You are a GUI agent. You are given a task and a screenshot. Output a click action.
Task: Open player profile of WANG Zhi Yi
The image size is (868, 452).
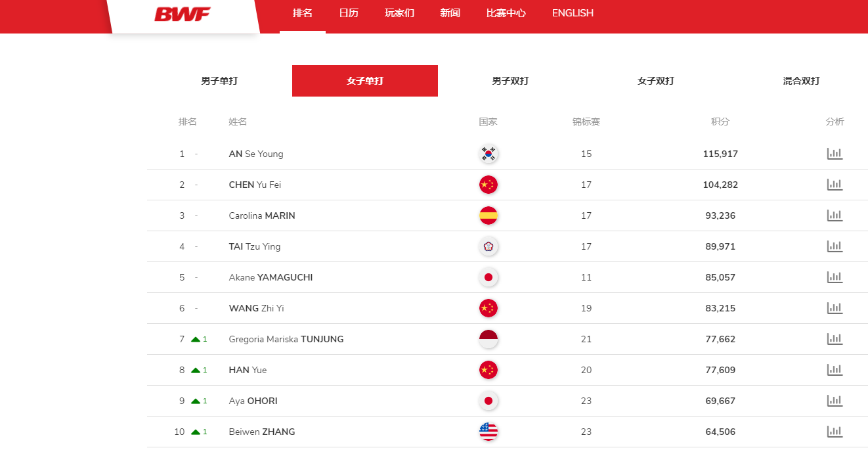coord(257,308)
